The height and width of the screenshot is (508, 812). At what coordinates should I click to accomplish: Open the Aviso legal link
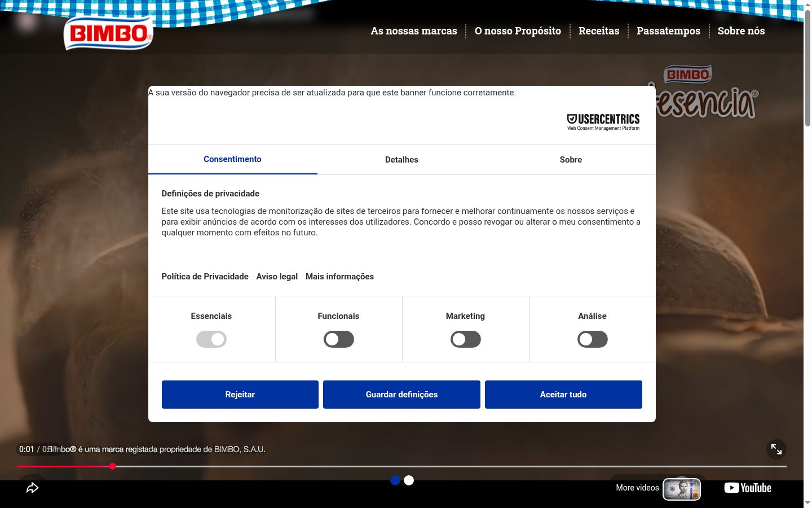tap(277, 277)
